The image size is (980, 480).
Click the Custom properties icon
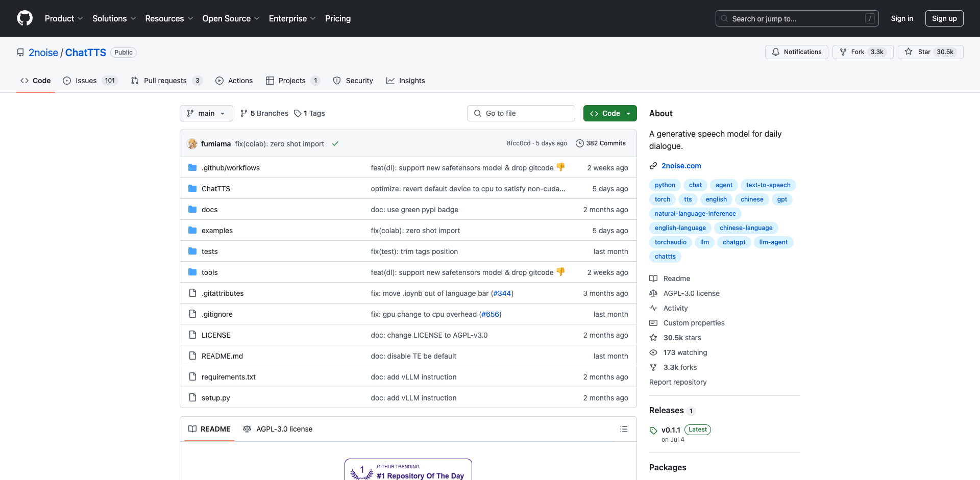653,323
